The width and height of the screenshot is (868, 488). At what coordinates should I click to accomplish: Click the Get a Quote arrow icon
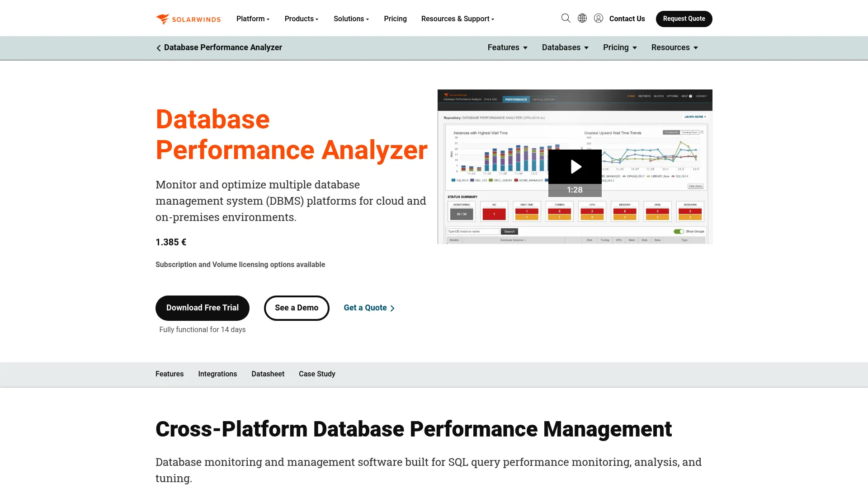point(392,308)
